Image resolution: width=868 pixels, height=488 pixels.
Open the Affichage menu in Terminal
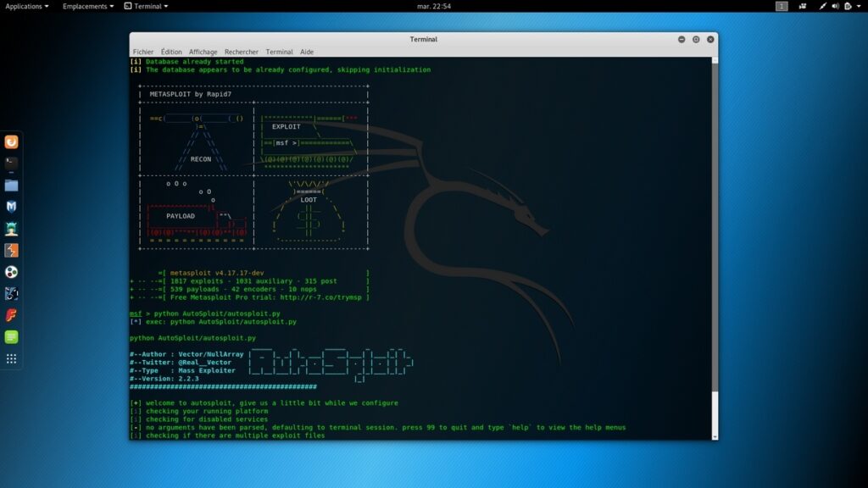(202, 52)
